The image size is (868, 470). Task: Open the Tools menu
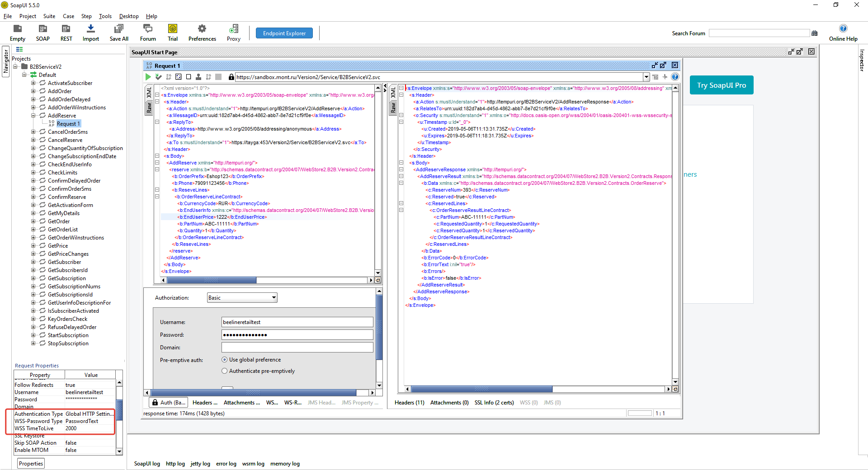point(105,16)
